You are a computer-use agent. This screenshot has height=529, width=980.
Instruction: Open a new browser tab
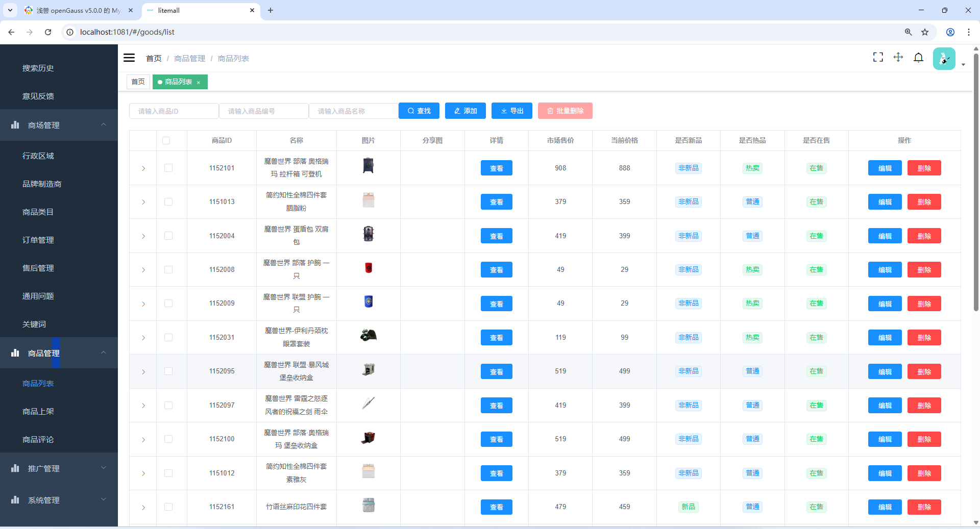pyautogui.click(x=271, y=10)
